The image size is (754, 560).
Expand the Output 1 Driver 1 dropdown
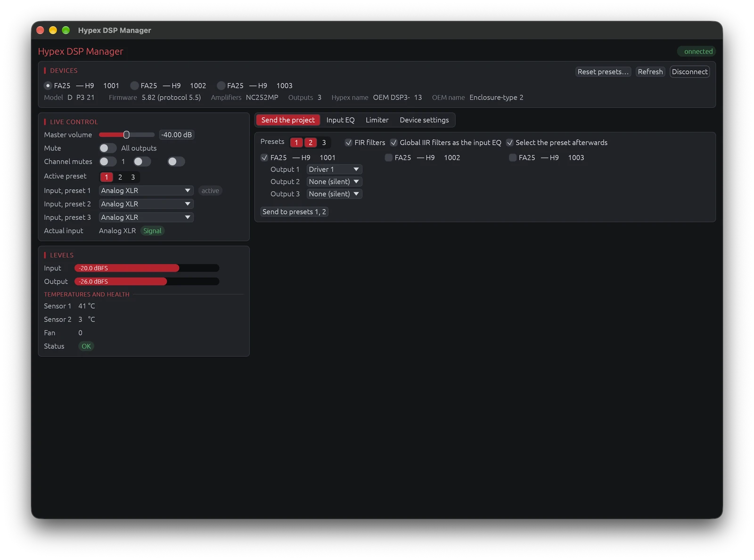pyautogui.click(x=334, y=169)
